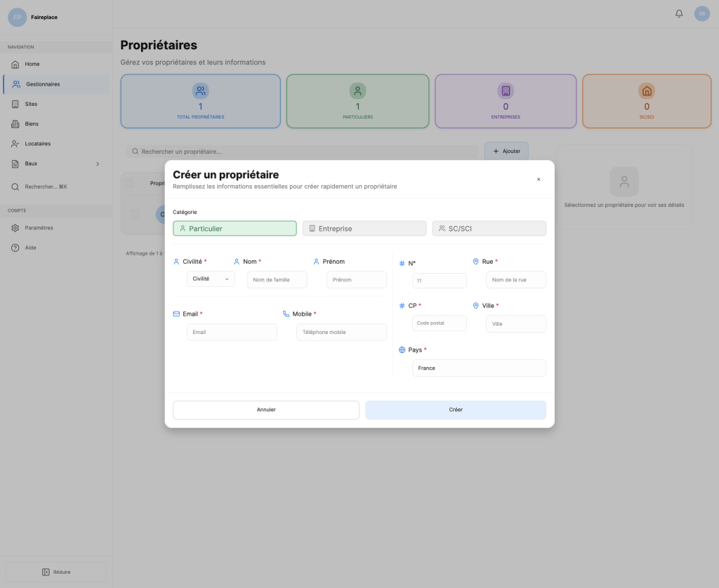Go to Biens in navigation
Screen dimensions: 719x588
point(32,124)
